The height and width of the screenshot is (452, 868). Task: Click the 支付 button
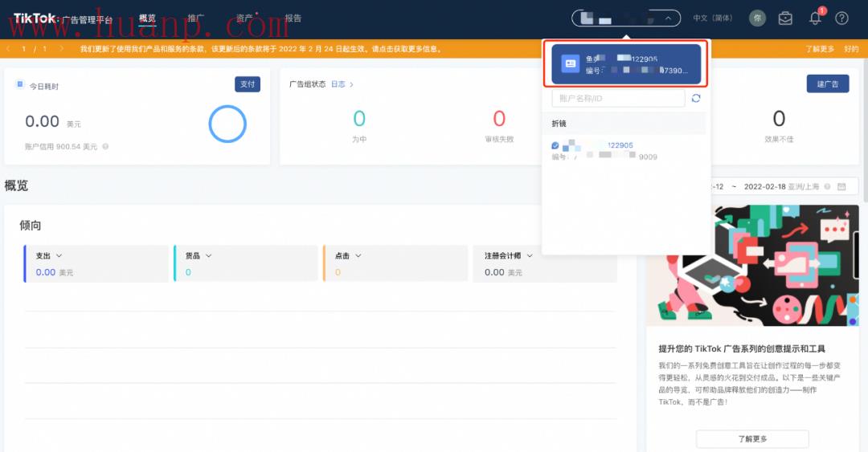248,84
